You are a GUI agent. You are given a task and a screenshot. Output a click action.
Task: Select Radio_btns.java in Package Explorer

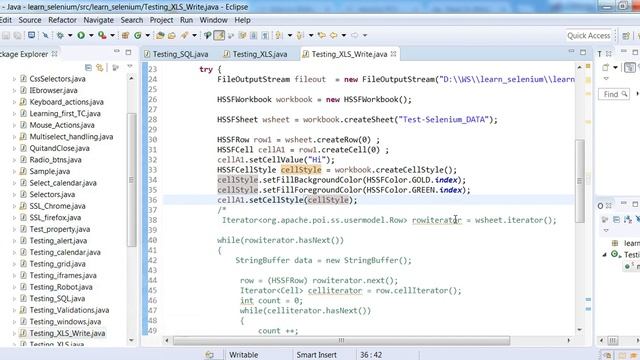point(56,160)
